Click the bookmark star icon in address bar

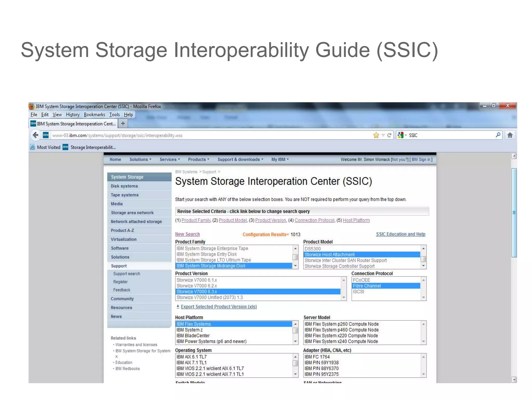pyautogui.click(x=376, y=135)
